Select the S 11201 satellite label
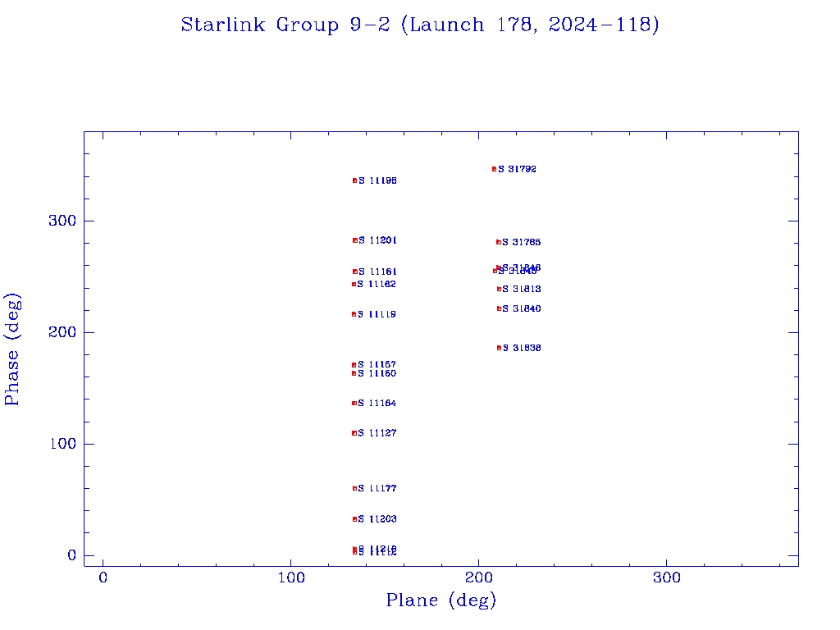The image size is (840, 630). pyautogui.click(x=377, y=240)
